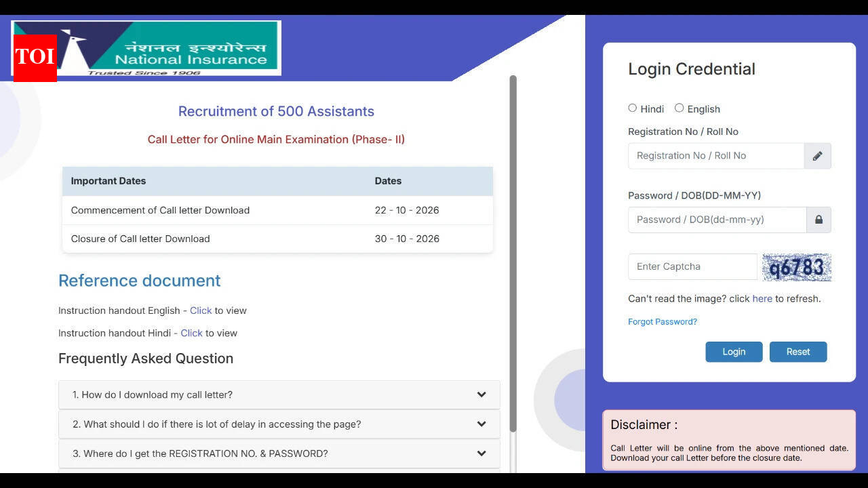
Task: Click the 'Call Letter for Online Main Examination' subtitle
Action: coord(276,140)
